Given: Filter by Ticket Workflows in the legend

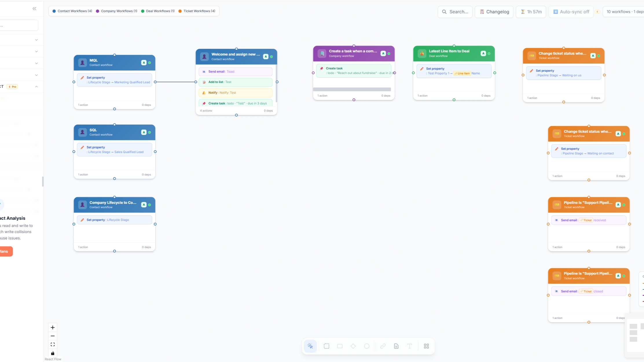Looking at the screenshot, I should [x=197, y=11].
